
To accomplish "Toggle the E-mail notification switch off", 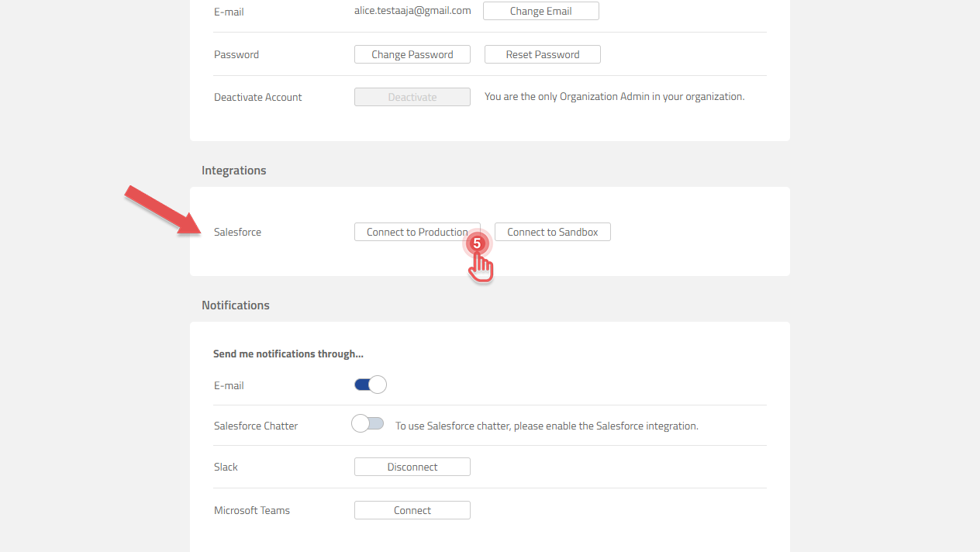I will pos(370,384).
